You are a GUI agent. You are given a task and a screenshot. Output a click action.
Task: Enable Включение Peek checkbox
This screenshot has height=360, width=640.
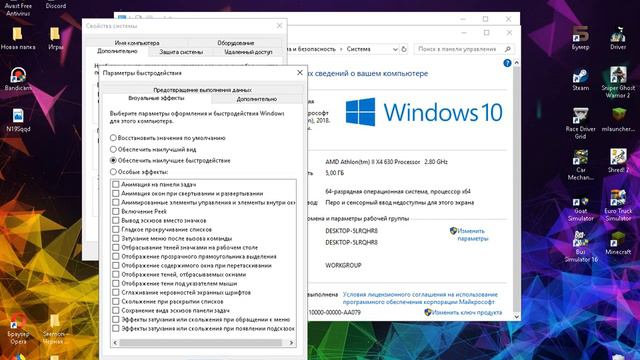click(116, 211)
